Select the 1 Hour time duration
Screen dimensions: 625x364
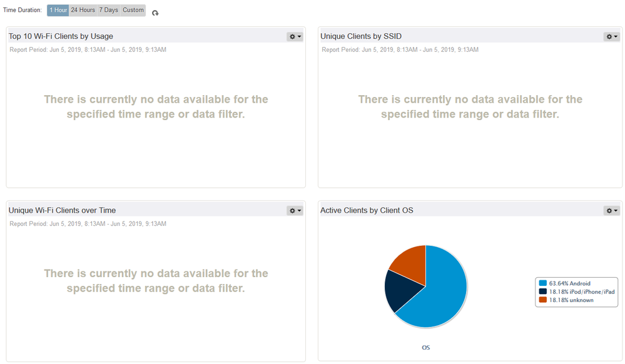coord(58,11)
